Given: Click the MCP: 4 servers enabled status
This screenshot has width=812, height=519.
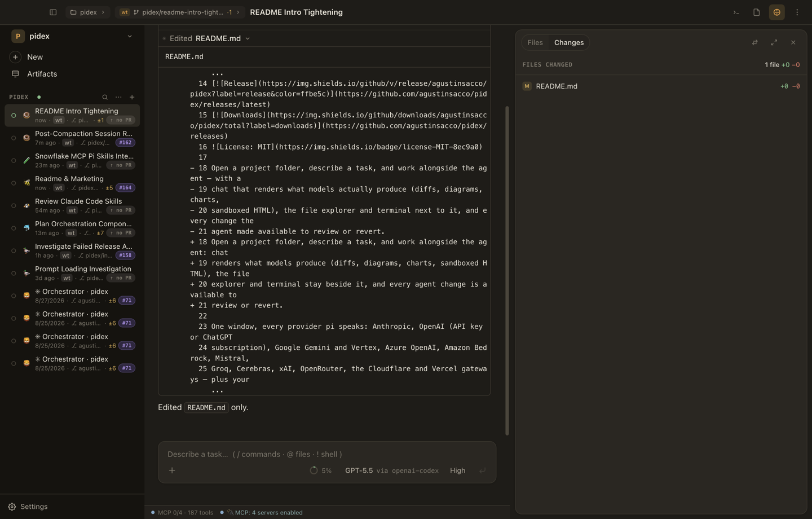Looking at the screenshot, I should point(261,513).
